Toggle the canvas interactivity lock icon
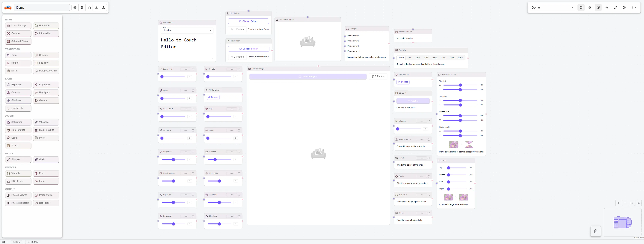 (x=639, y=203)
